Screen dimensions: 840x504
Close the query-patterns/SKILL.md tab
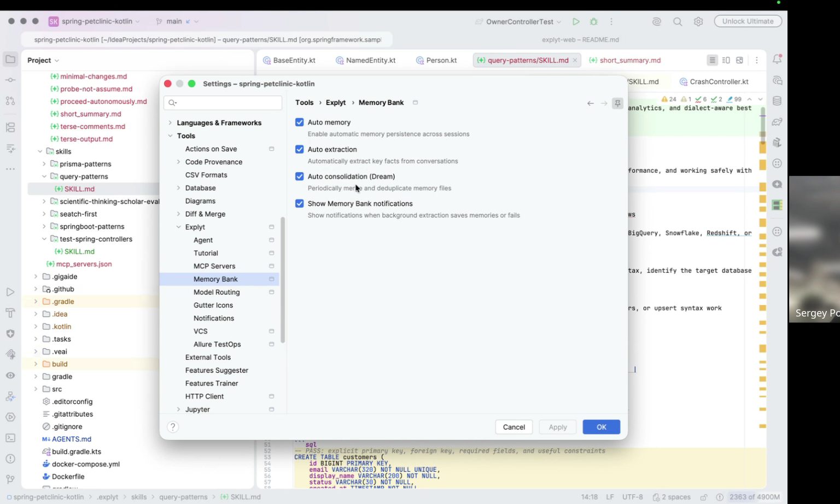point(575,60)
